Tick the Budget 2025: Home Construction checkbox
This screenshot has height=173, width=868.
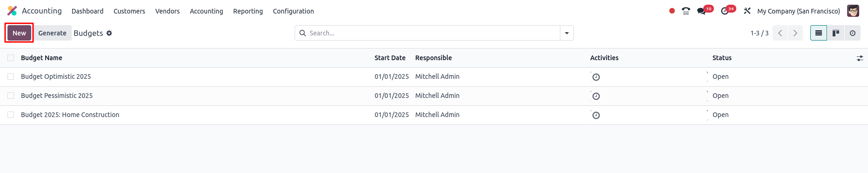(11, 115)
